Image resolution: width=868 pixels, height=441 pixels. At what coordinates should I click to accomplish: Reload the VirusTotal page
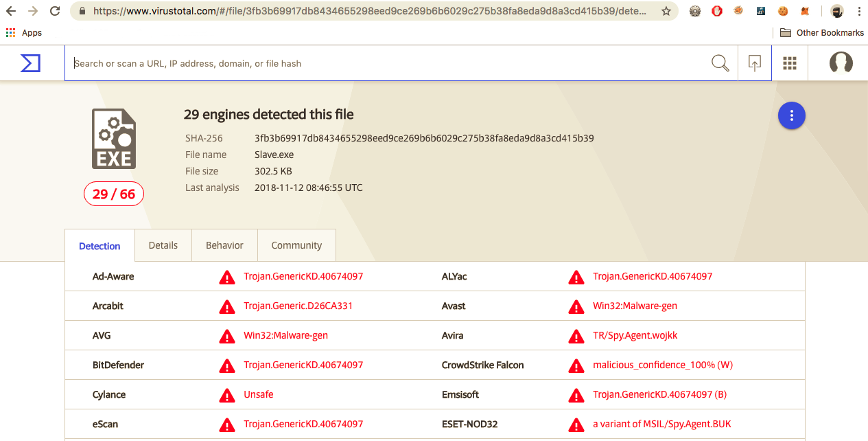click(55, 11)
